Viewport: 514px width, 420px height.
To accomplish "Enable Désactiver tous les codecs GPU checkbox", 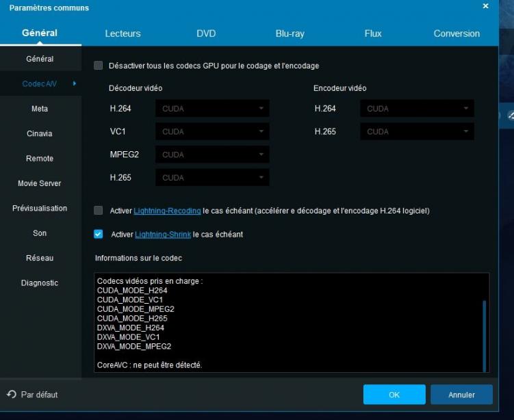I will click(99, 66).
